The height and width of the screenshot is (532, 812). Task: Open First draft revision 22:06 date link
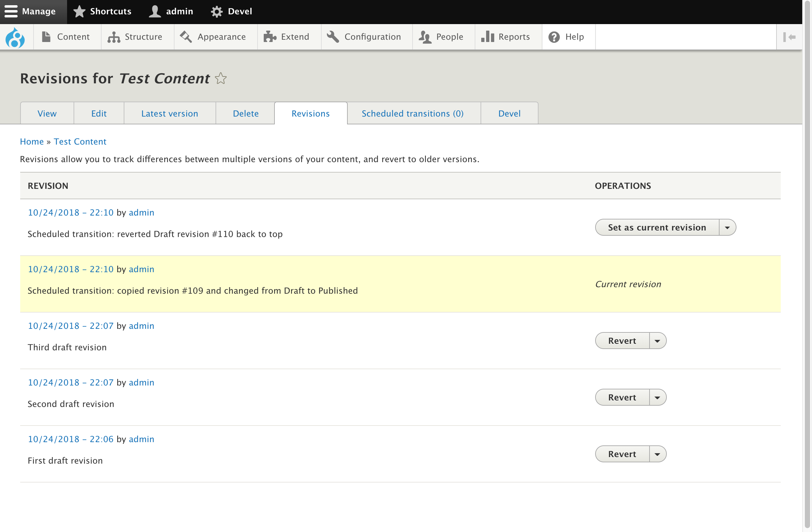[x=71, y=439]
